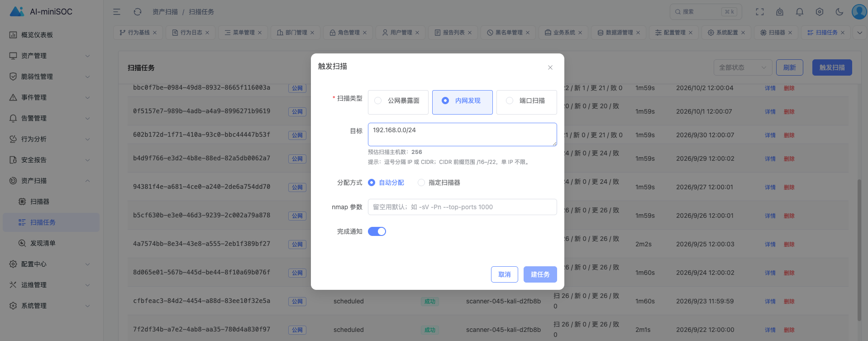The height and width of the screenshot is (341, 868).
Task: Click the 刷新 button
Action: tap(790, 67)
